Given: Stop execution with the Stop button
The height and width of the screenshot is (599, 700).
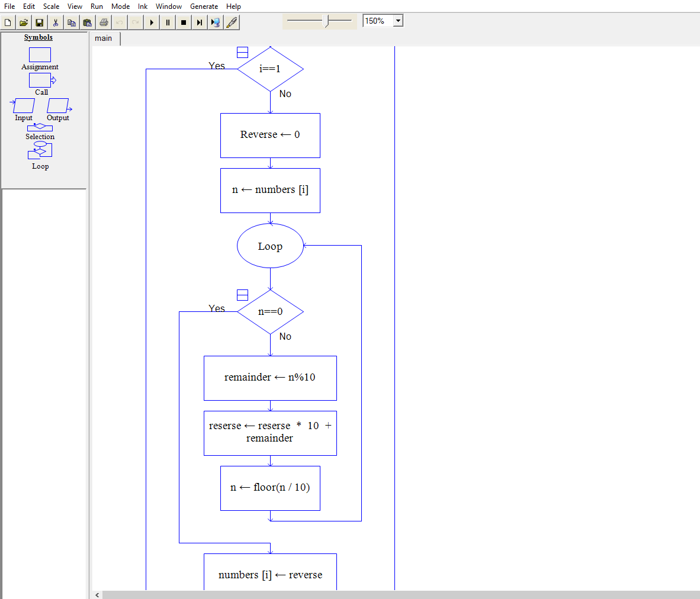Looking at the screenshot, I should click(184, 22).
